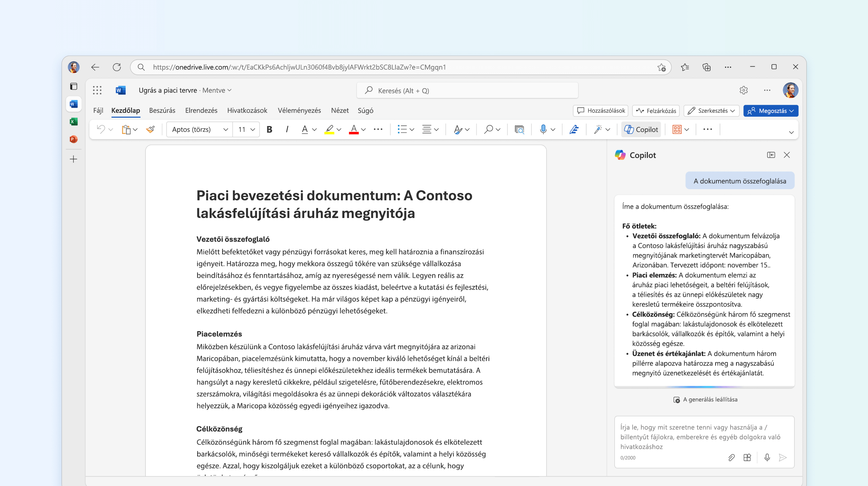This screenshot has width=868, height=486.
Task: Close the Copilot pane
Action: (x=787, y=155)
